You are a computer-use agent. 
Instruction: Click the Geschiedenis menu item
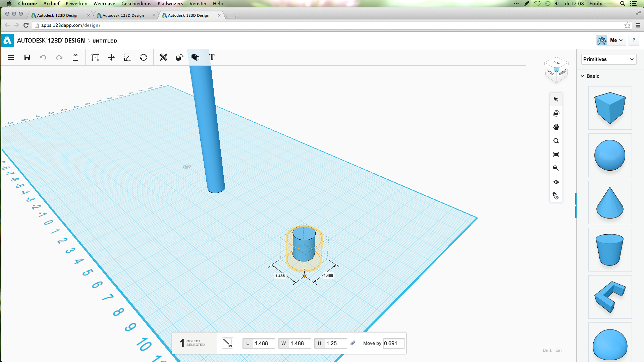136,4
